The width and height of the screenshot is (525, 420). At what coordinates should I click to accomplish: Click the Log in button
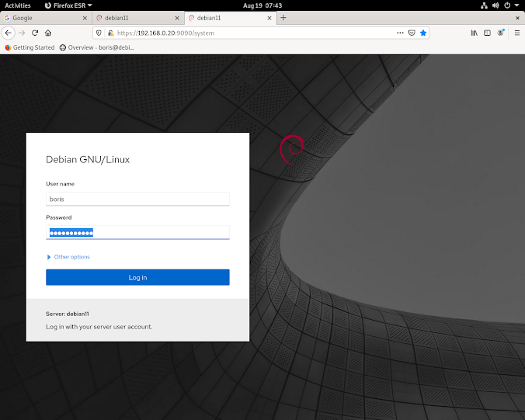point(137,277)
